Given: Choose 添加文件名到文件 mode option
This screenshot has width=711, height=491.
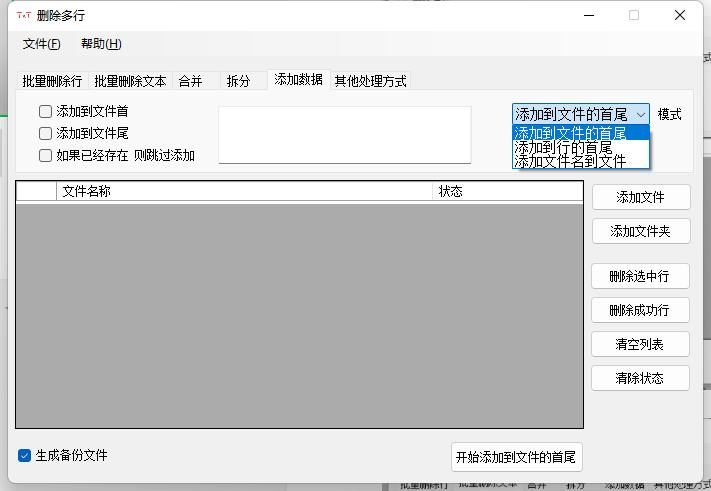Looking at the screenshot, I should [580, 161].
